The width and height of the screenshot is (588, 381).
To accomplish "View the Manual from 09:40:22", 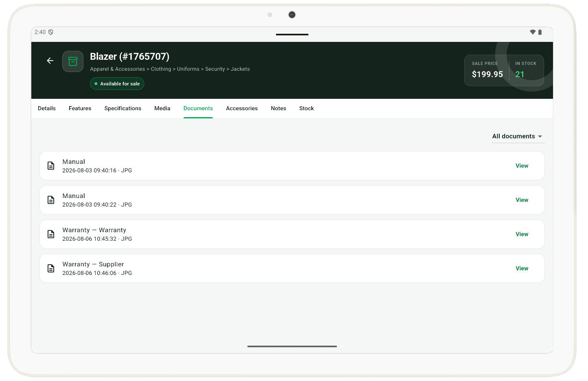I will coord(522,200).
